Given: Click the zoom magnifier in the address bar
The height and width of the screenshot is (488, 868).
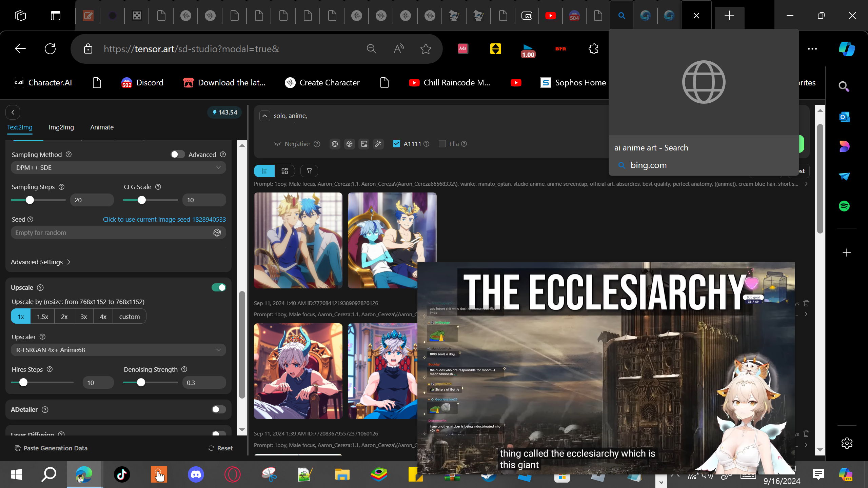Looking at the screenshot, I should pyautogui.click(x=372, y=49).
